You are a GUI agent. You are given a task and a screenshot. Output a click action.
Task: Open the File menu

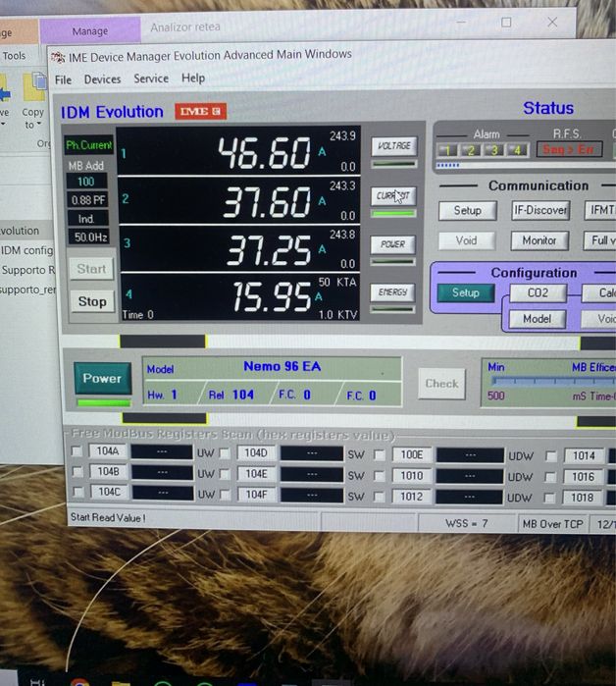tap(63, 80)
